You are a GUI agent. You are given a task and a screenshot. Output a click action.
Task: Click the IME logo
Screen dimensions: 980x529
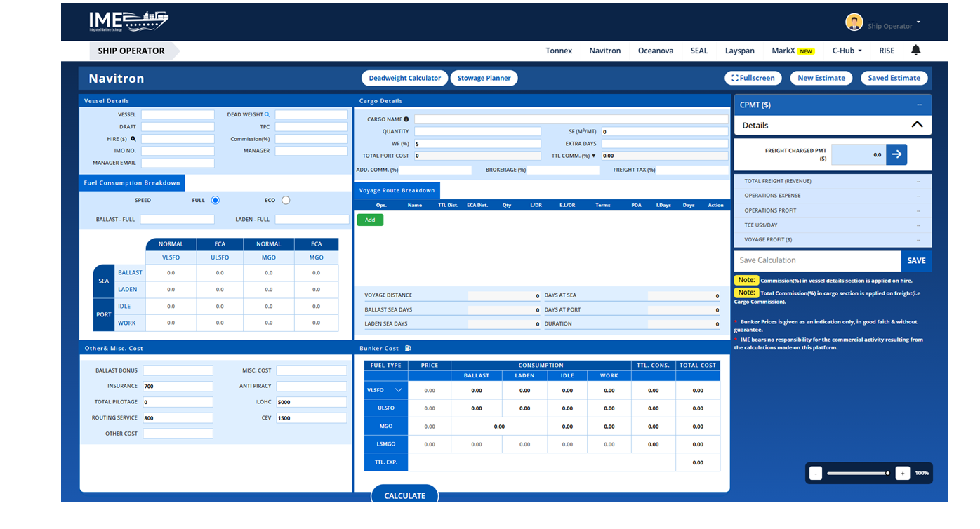128,22
